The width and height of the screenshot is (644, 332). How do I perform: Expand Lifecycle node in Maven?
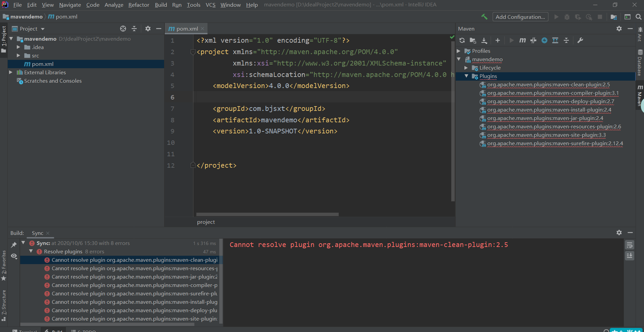coord(466,68)
